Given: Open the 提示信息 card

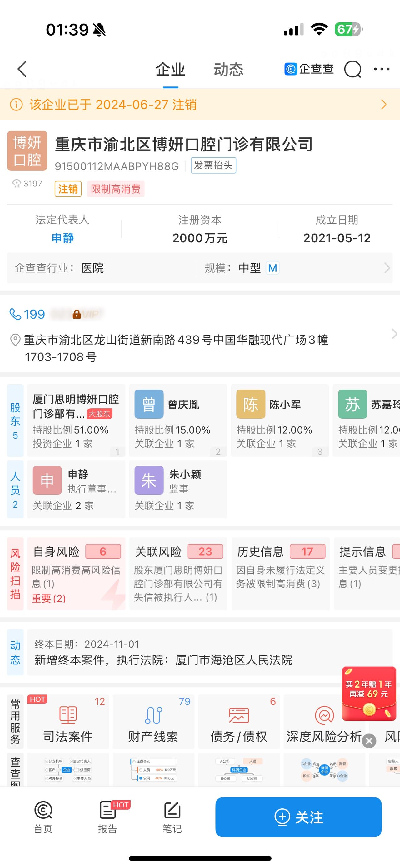Looking at the screenshot, I should pos(367,573).
